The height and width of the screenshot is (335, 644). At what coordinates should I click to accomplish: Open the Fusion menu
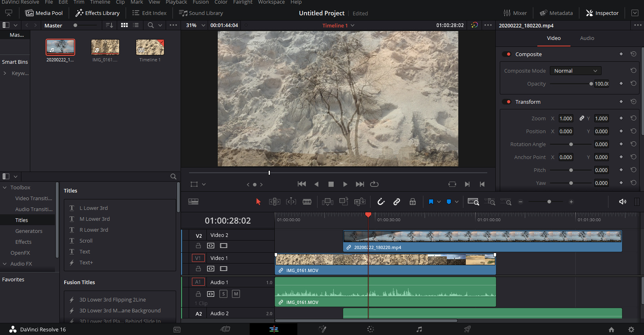pyautogui.click(x=201, y=2)
